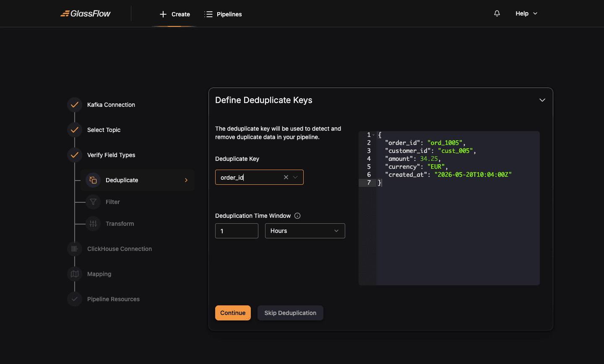Click the notifications bell icon
Image resolution: width=604 pixels, height=364 pixels.
tap(497, 13)
